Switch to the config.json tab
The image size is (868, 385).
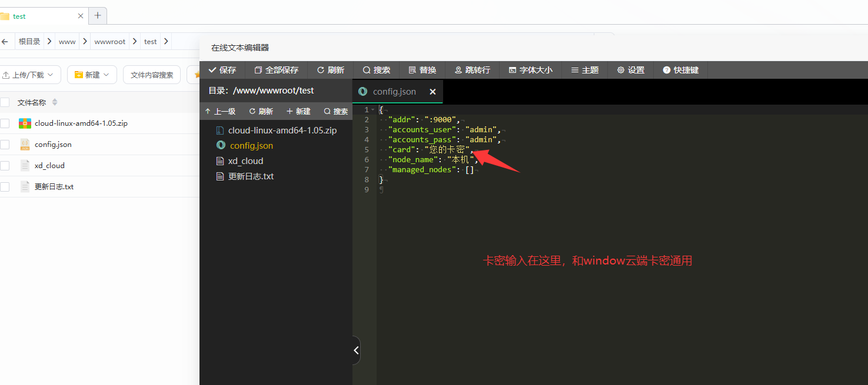tap(394, 92)
